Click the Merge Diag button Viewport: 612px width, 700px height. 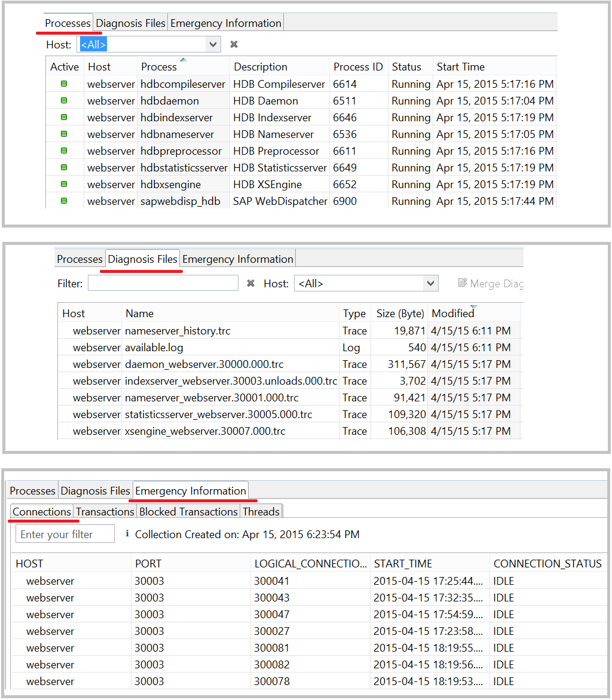click(x=490, y=283)
